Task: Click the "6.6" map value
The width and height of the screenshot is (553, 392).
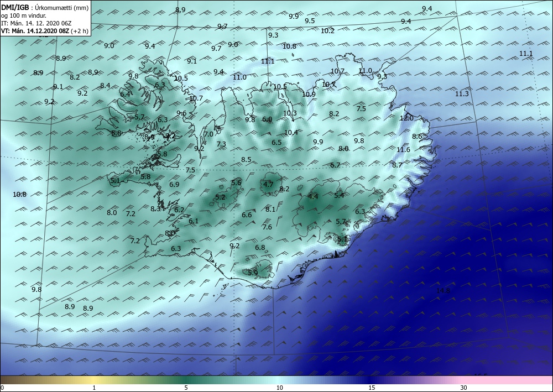Action: point(247,215)
